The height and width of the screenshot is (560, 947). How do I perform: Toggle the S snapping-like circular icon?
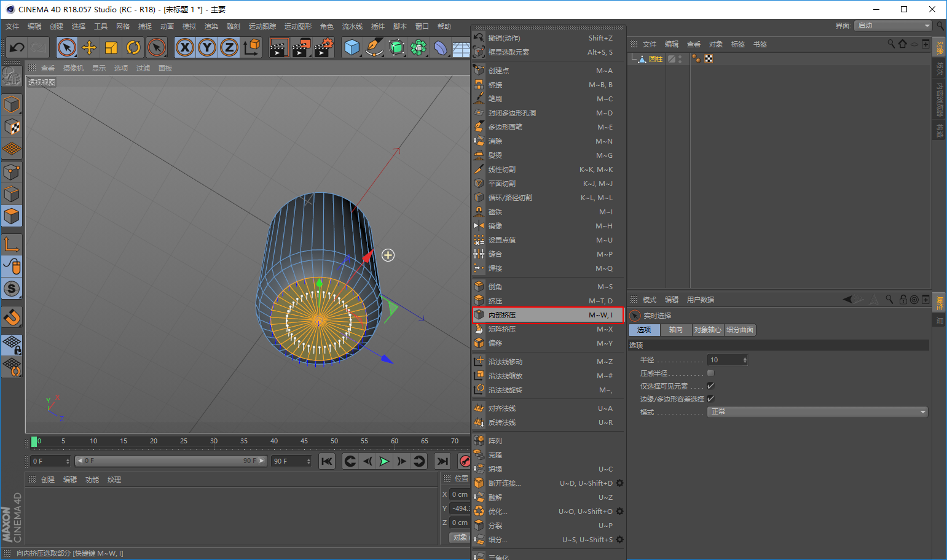(12, 289)
